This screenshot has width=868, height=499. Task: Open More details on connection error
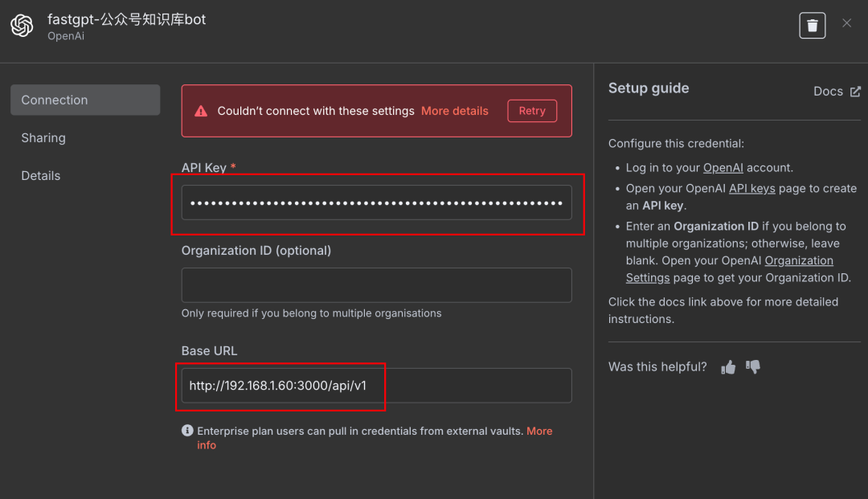454,111
